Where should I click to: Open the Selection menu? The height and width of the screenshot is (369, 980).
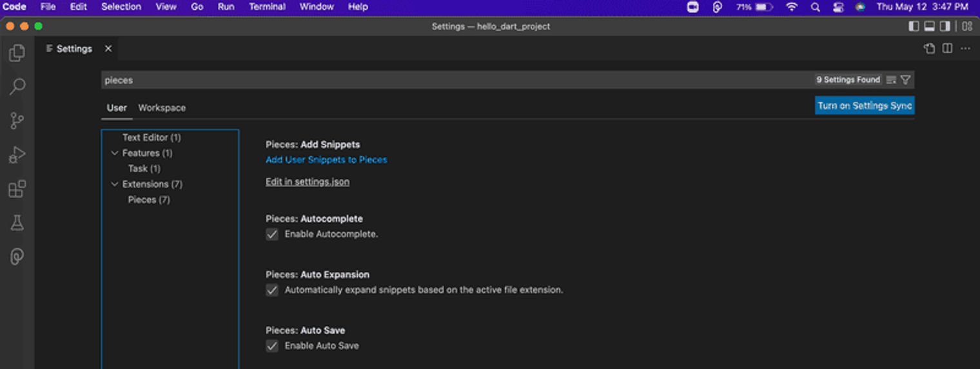tap(121, 7)
